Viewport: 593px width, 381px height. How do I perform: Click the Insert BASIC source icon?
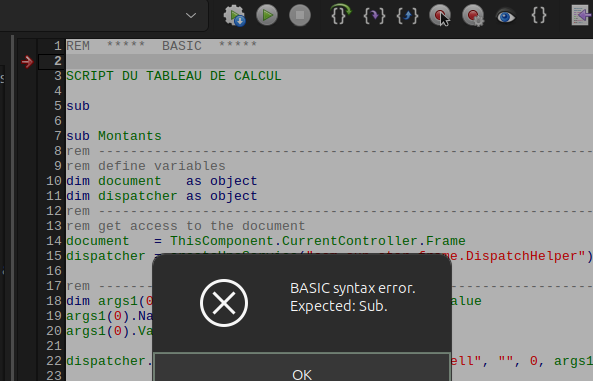[x=582, y=16]
